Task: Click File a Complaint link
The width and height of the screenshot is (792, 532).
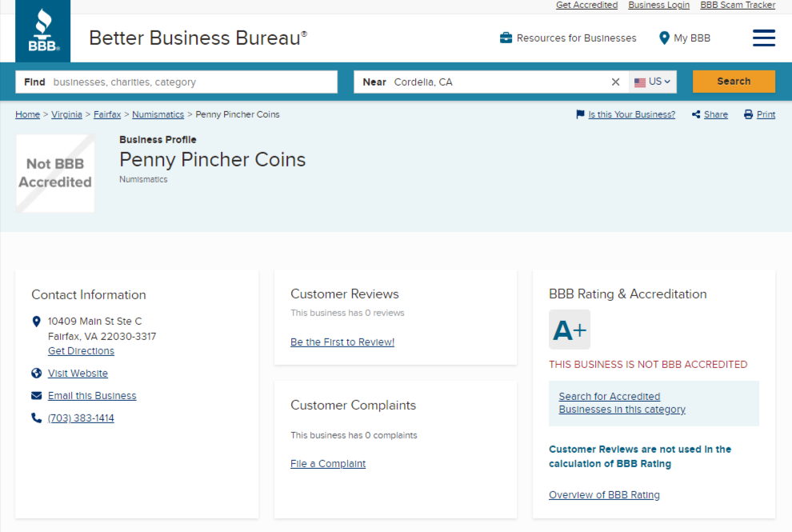Action: pos(328,464)
